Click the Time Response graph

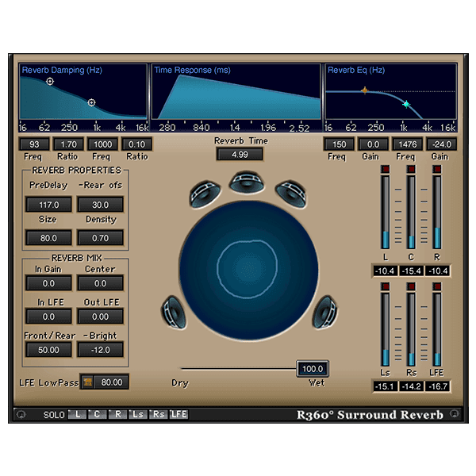[236, 92]
